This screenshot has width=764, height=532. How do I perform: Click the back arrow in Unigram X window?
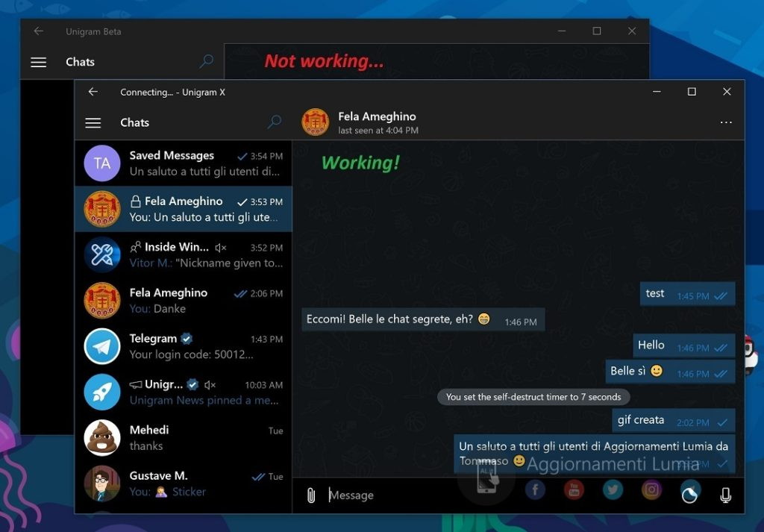[93, 92]
